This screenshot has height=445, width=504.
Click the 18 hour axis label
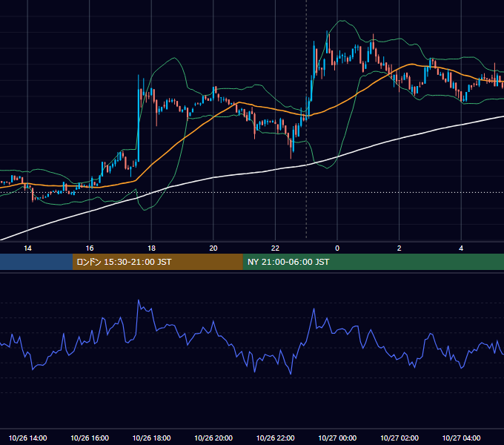pyautogui.click(x=151, y=248)
